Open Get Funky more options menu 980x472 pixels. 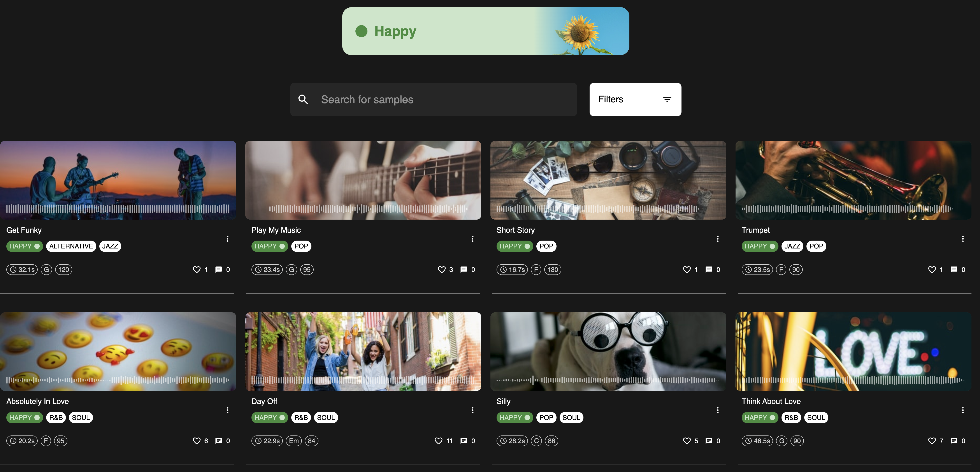(x=228, y=239)
